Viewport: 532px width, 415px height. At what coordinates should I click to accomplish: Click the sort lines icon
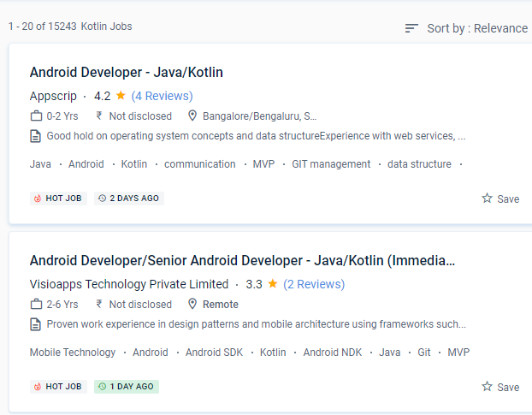(412, 28)
